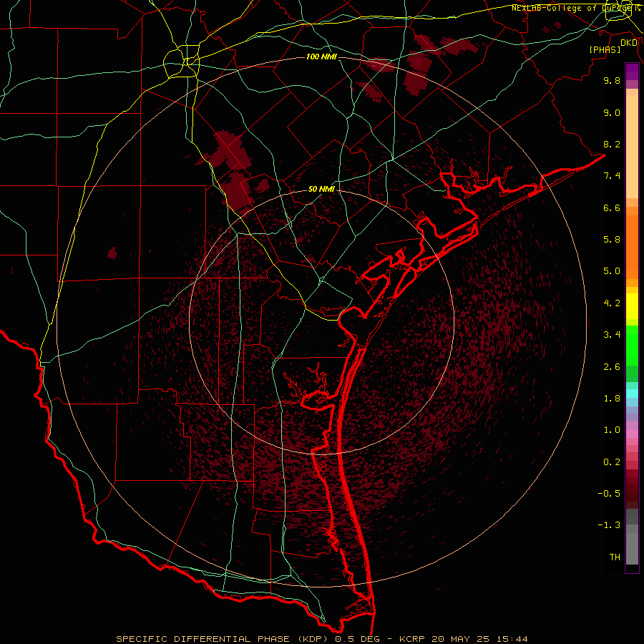This screenshot has width=644, height=644.
Task: Select the 9.8 value on color scale
Action: pos(612,80)
